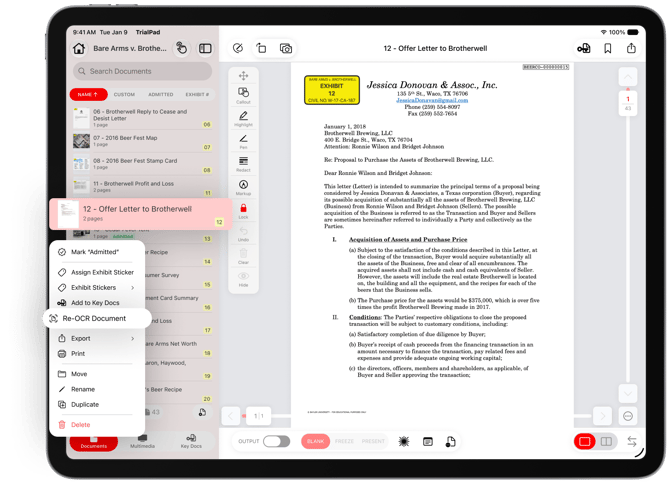The height and width of the screenshot is (485, 670).
Task: Go to previous page arrow
Action: point(231,416)
